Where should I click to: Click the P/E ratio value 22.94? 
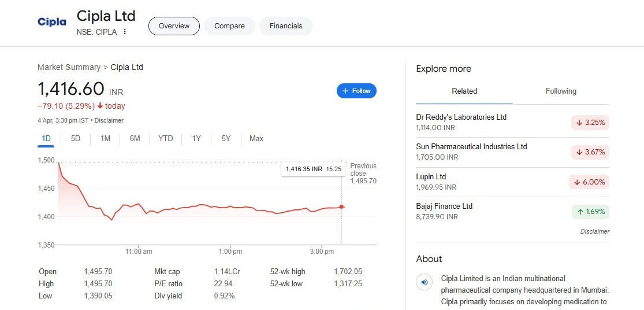[223, 284]
